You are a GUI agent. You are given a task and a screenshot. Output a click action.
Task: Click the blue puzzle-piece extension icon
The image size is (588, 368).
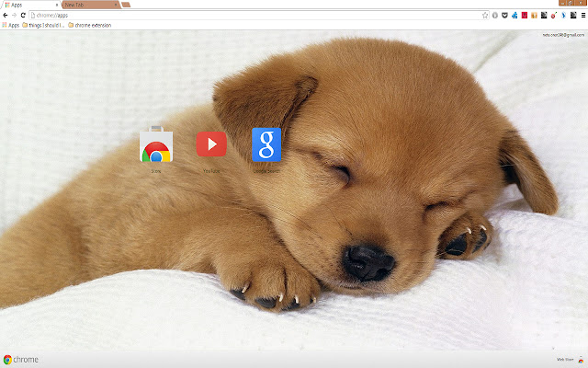point(514,15)
